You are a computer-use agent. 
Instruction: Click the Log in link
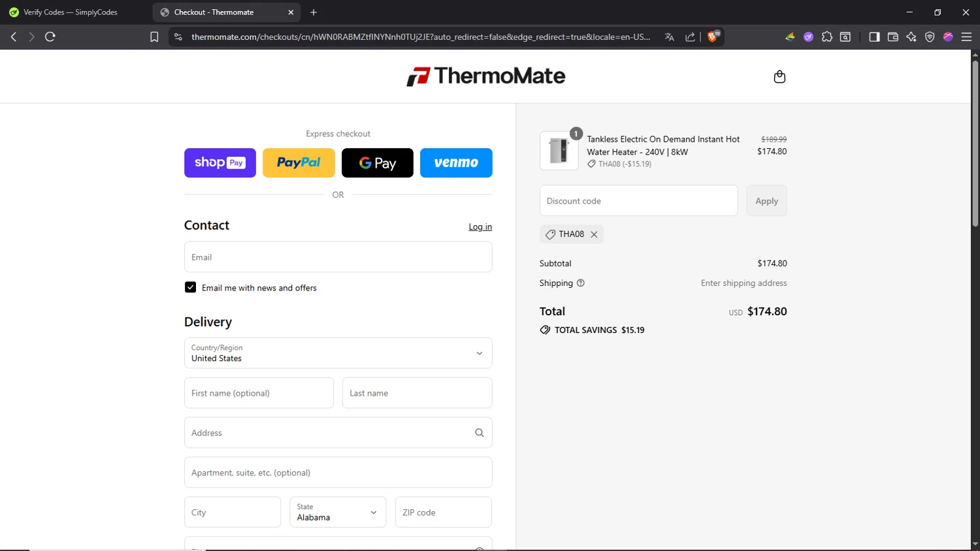point(480,227)
